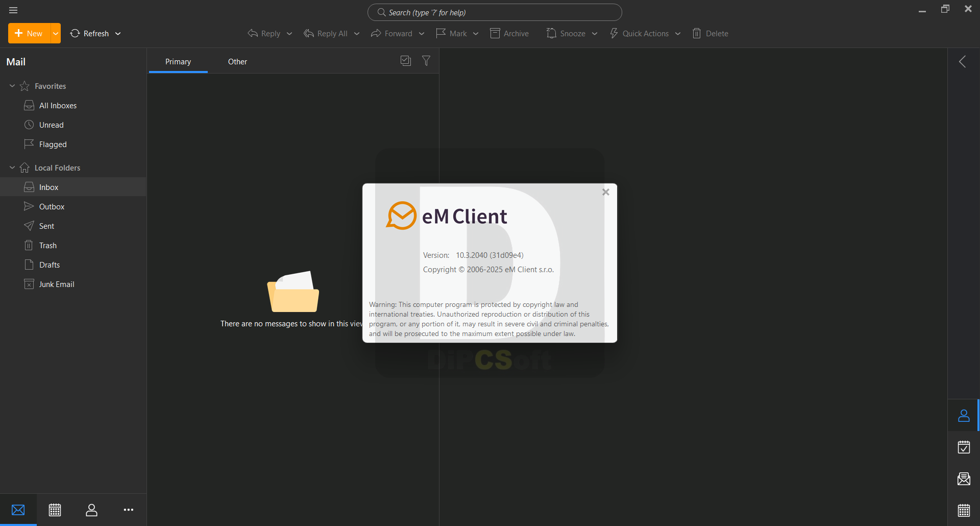
Task: Click the Quick Actions button
Action: coord(639,33)
